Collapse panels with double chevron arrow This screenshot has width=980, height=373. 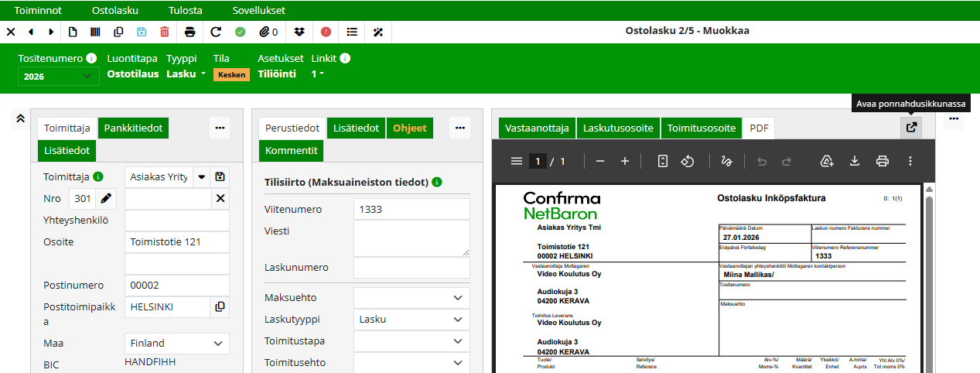21,118
